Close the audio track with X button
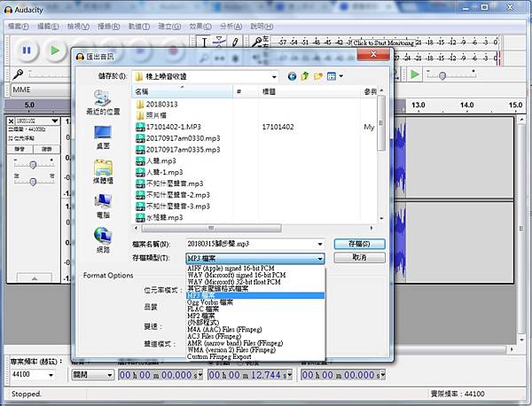 click(12, 121)
